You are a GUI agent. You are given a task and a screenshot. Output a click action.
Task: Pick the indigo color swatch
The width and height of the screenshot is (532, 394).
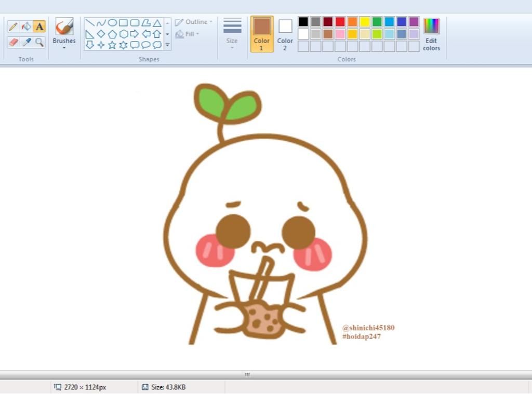[402, 22]
